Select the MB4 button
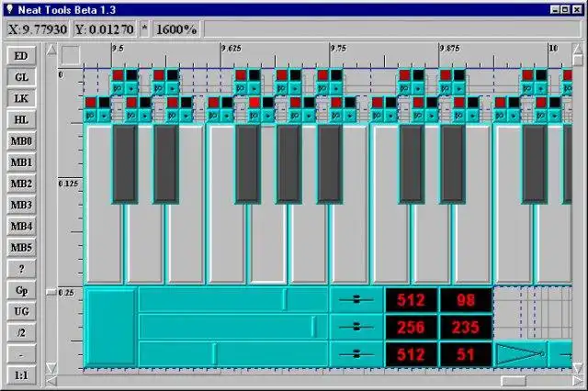 [21, 227]
